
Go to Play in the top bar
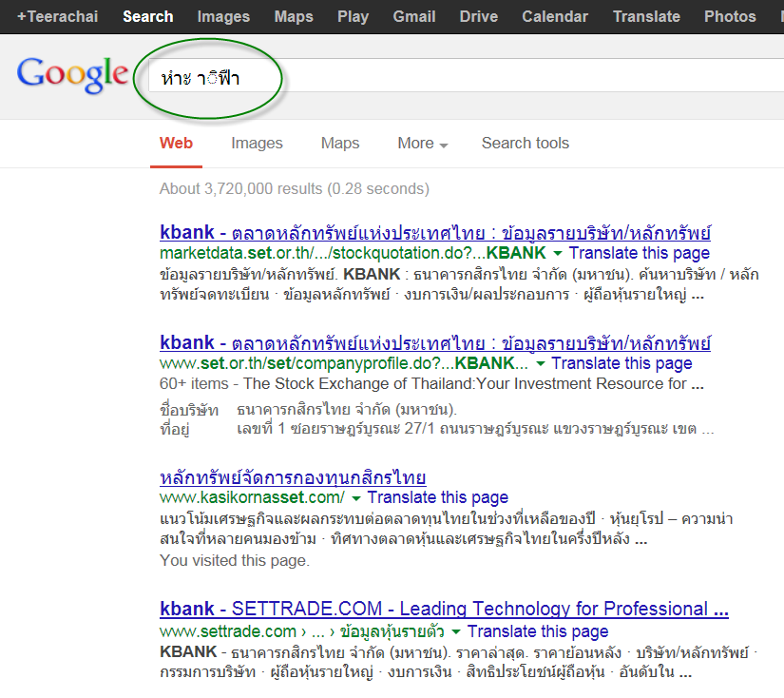(x=353, y=16)
